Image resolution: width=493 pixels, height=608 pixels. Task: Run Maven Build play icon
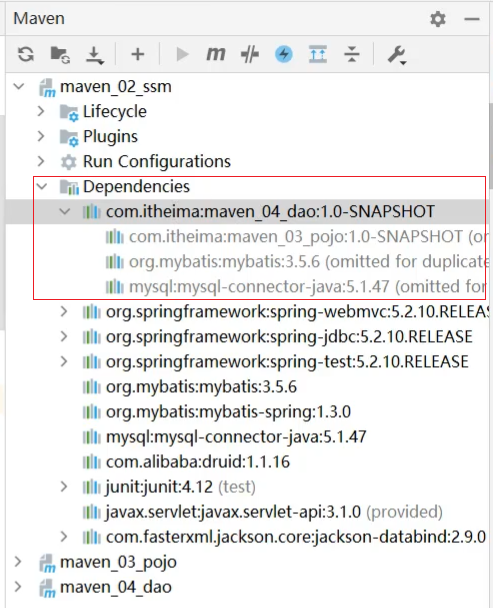182,54
